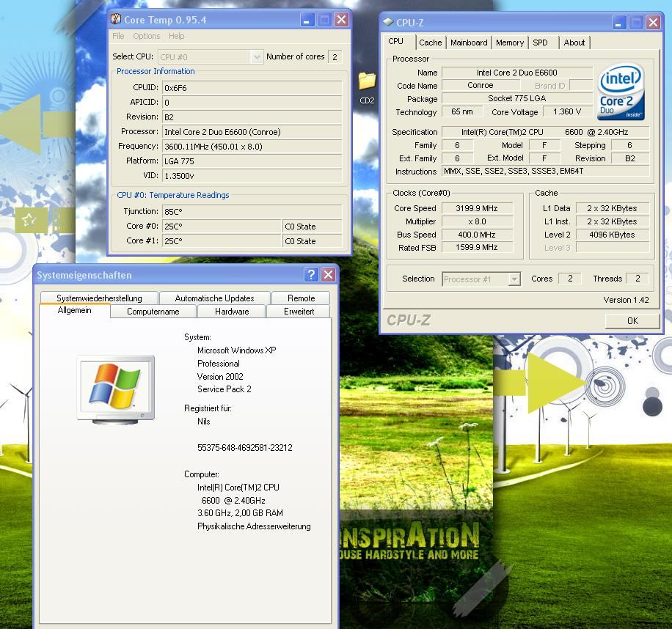
Task: Click the Bus Speed value 400.0 MHz
Action: click(x=477, y=235)
